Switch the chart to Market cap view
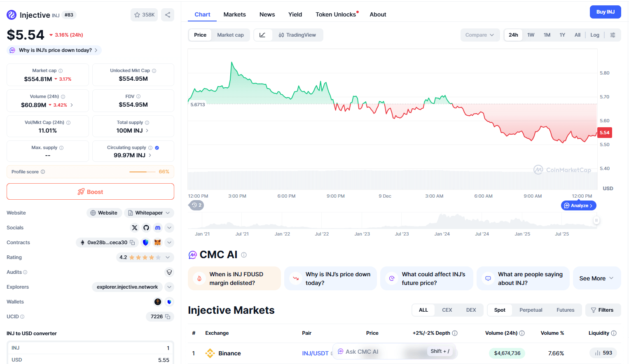This screenshot has height=364, width=629. point(230,35)
